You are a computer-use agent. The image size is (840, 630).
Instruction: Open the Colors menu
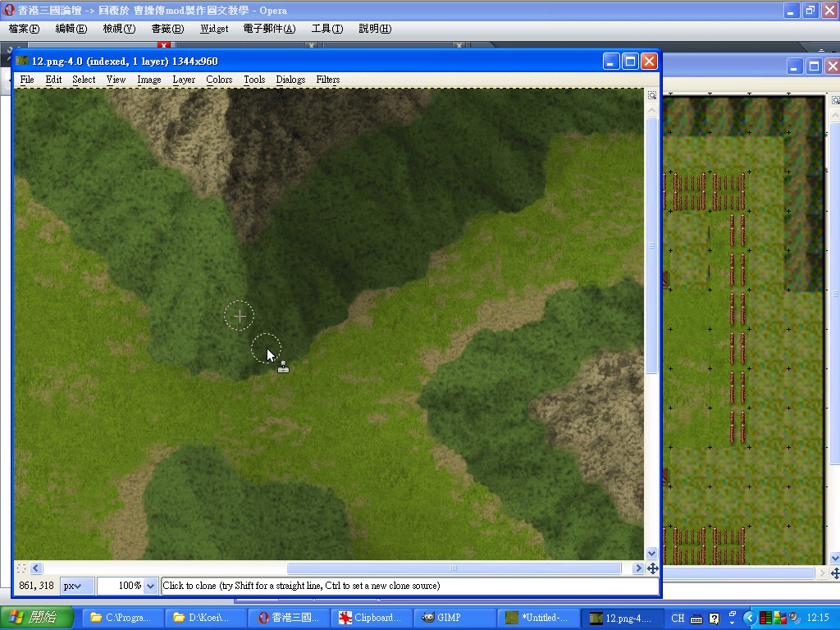(219, 80)
